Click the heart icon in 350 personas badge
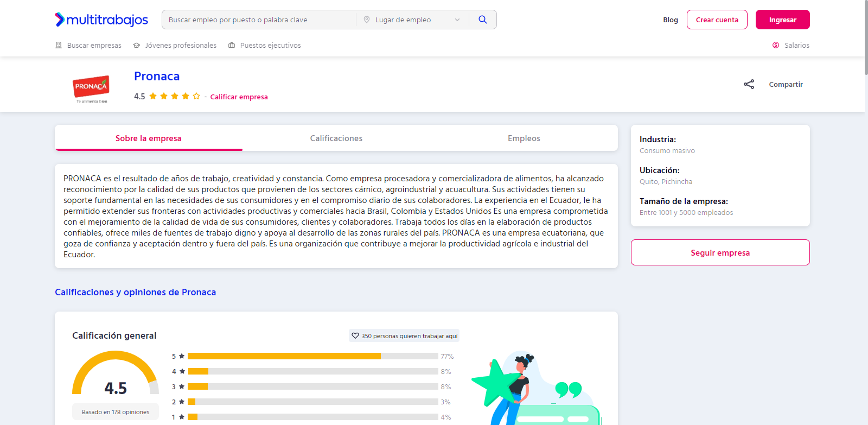 pos(355,336)
